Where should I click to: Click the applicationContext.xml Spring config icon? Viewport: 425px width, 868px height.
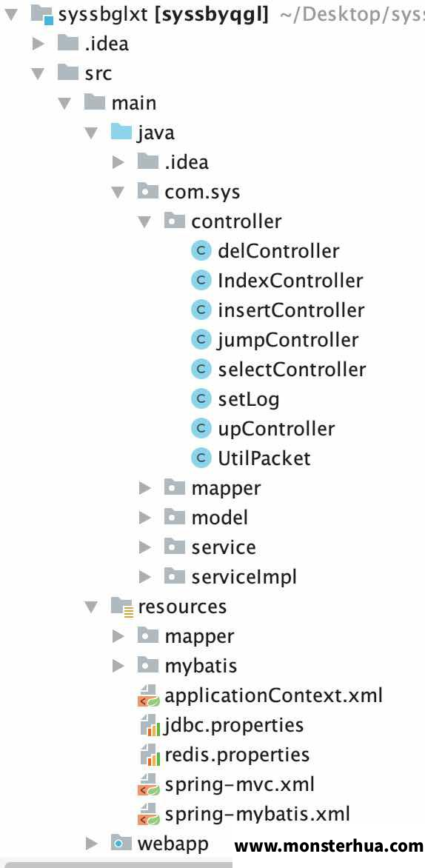148,695
